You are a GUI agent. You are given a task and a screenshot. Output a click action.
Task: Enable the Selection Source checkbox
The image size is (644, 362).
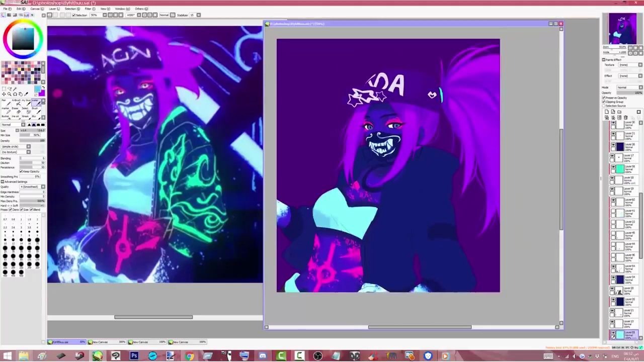pyautogui.click(x=603, y=106)
